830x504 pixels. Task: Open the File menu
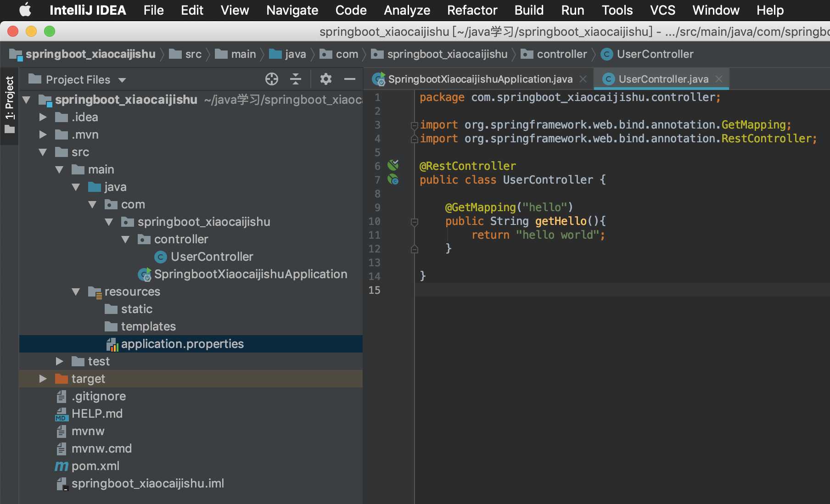pyautogui.click(x=153, y=10)
